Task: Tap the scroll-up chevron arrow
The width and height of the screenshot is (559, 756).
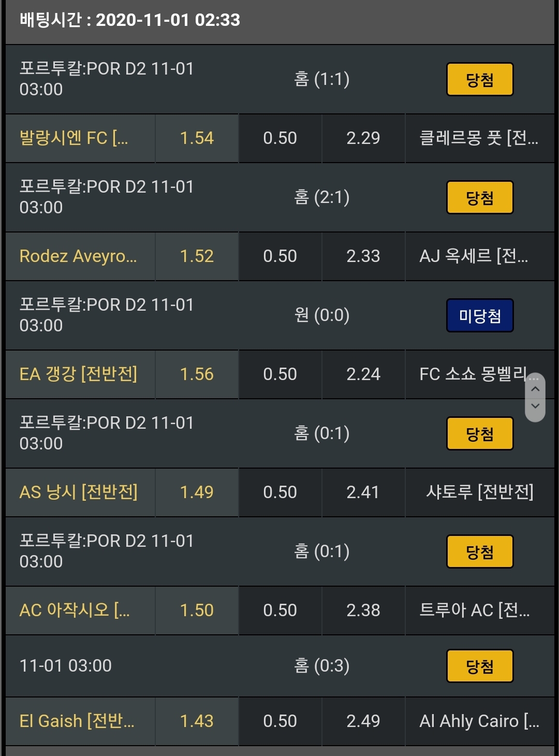Action: tap(535, 388)
